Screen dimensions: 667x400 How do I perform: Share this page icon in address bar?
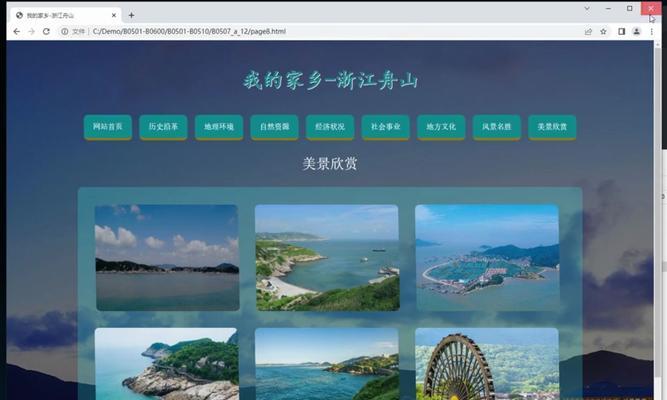[x=588, y=31]
